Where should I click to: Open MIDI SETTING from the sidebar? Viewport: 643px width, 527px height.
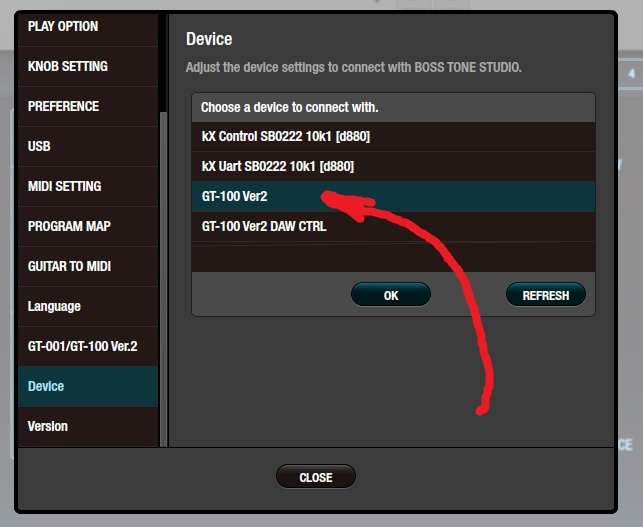point(88,186)
